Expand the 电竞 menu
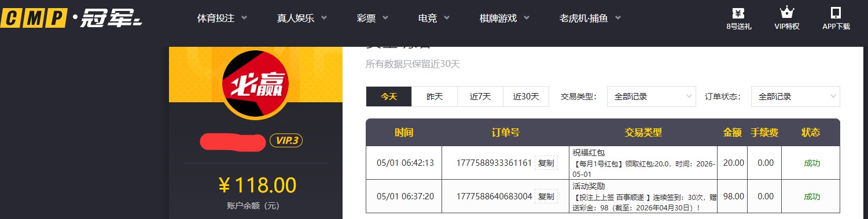868x219 pixels. 434,18
